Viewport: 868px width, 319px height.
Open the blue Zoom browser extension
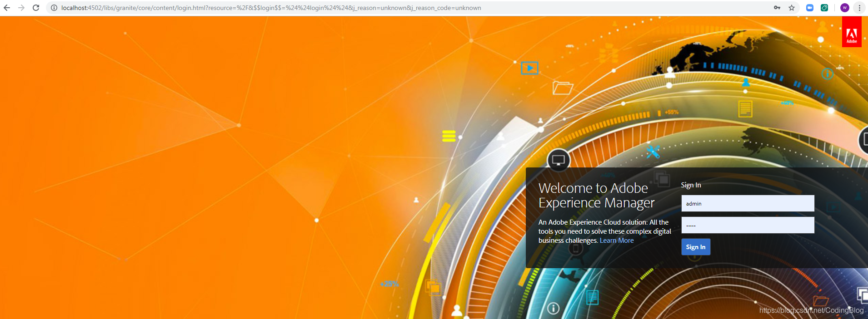(x=810, y=8)
